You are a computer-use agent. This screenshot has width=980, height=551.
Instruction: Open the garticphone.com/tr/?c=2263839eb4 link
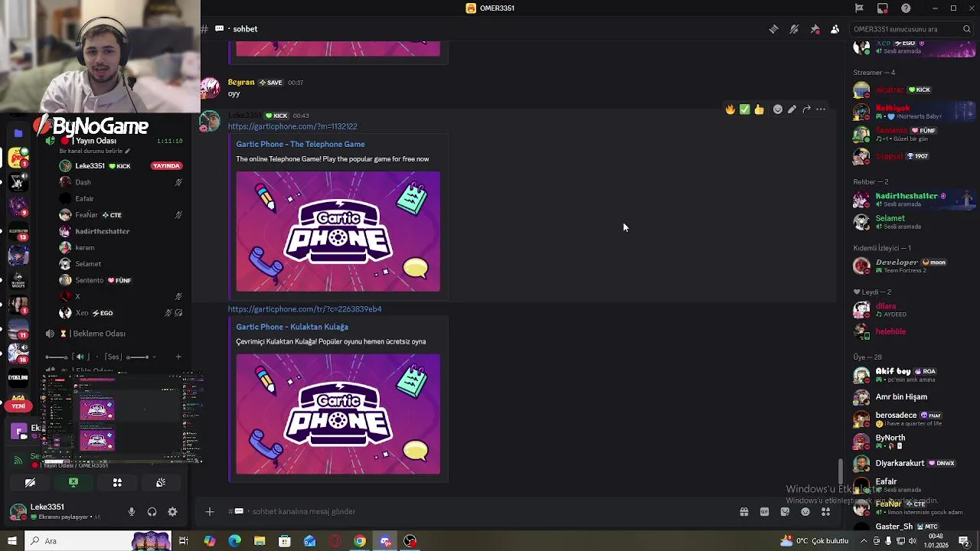[305, 309]
